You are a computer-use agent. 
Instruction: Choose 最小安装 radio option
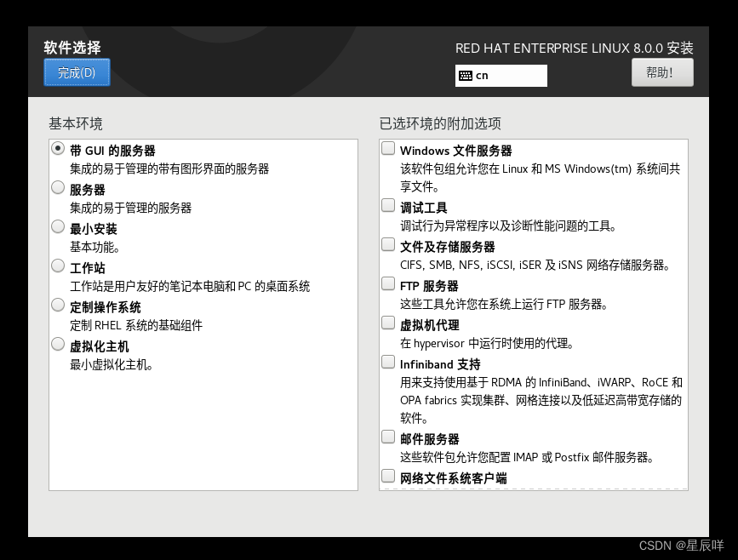(58, 227)
